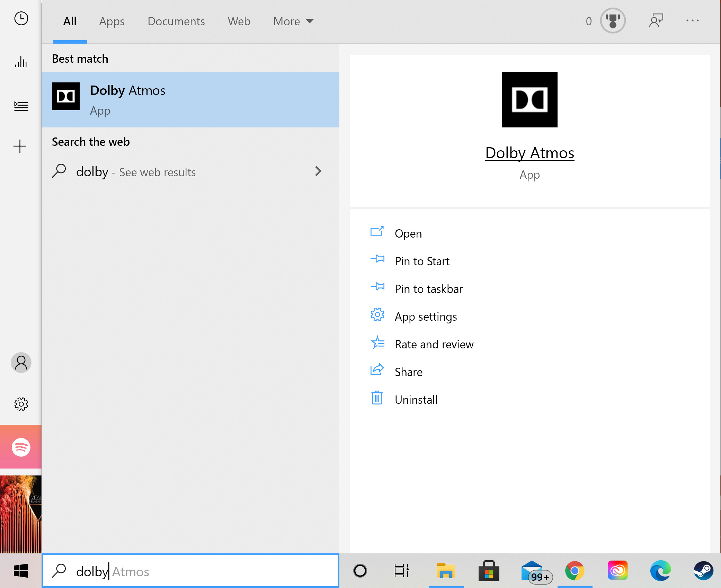The image size is (721, 588).
Task: Click dolby - See web results
Action: point(190,172)
